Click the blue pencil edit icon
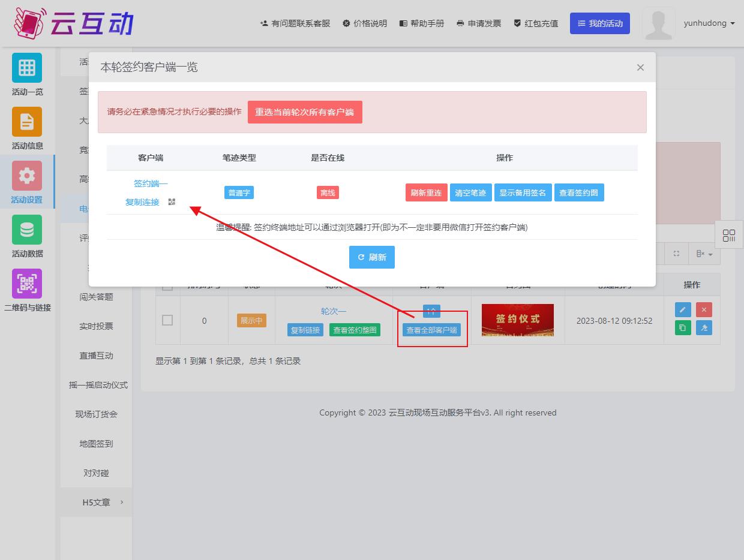744x560 pixels. click(683, 309)
